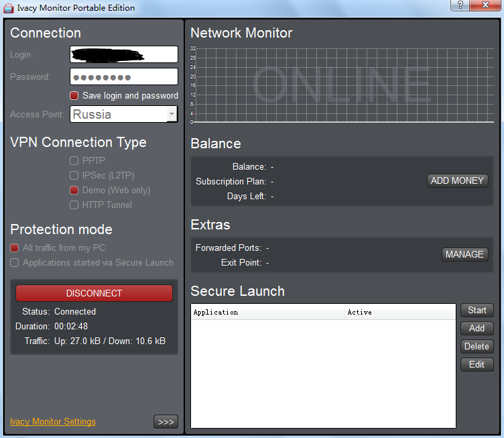Click the MANAGE button in Extras
The width and height of the screenshot is (504, 438).
[x=464, y=254]
